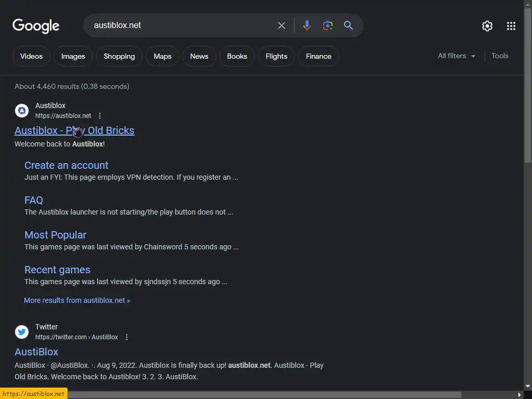This screenshot has height=399, width=532.
Task: Click the 'Aug 9, 2022' Twitter result snippet
Action: tap(169, 371)
